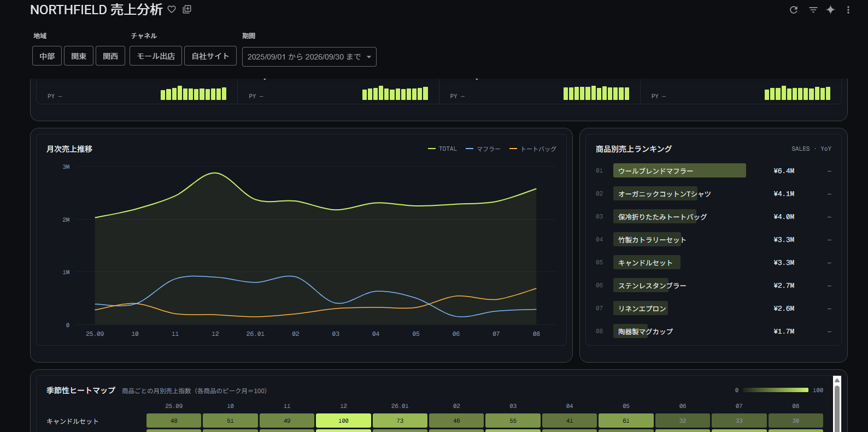Click the scroll-up arrow of heatmap scrollbar

pos(837,381)
